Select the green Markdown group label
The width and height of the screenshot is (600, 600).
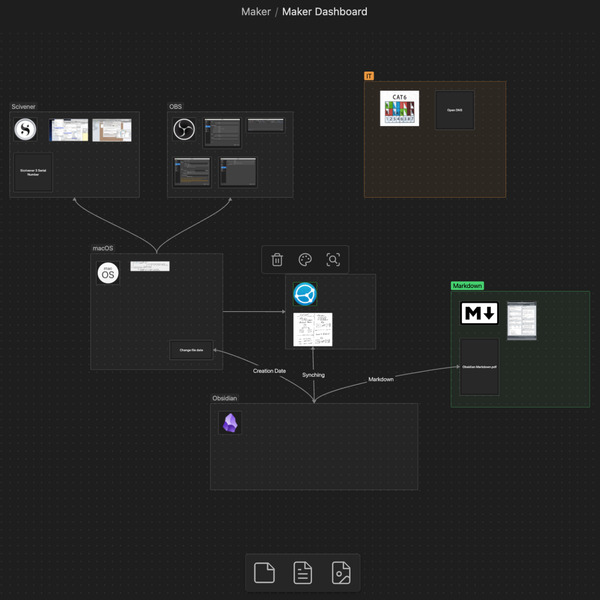467,286
